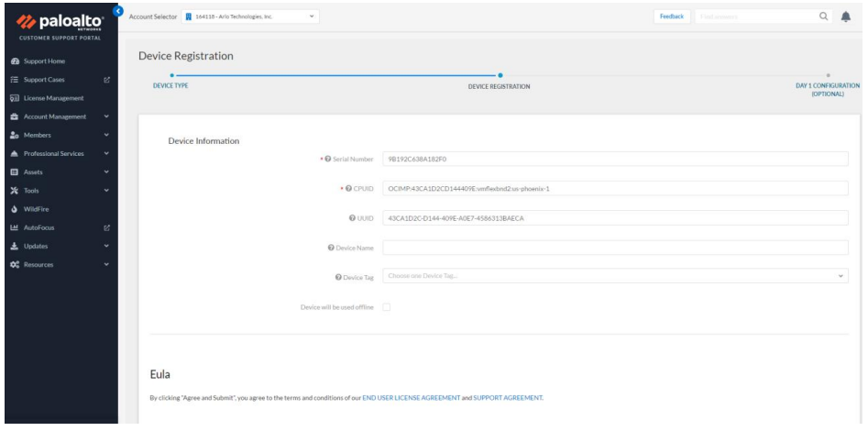Click the Members people icon

15,135
